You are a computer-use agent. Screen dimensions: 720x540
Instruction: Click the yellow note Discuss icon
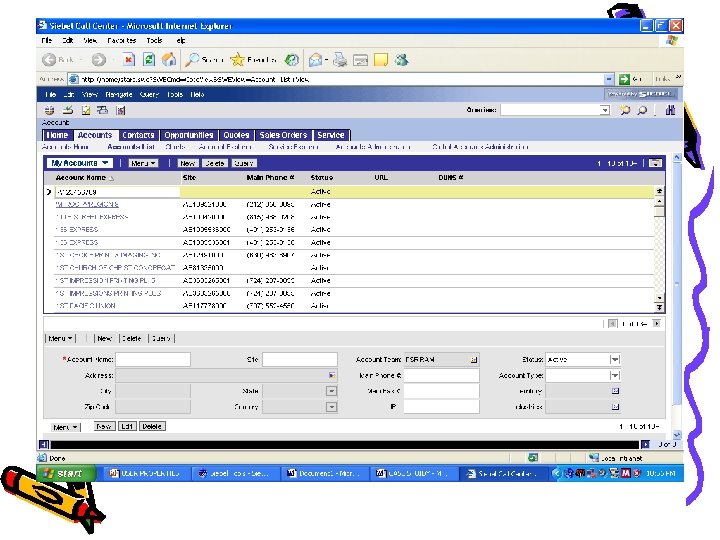pos(381,60)
